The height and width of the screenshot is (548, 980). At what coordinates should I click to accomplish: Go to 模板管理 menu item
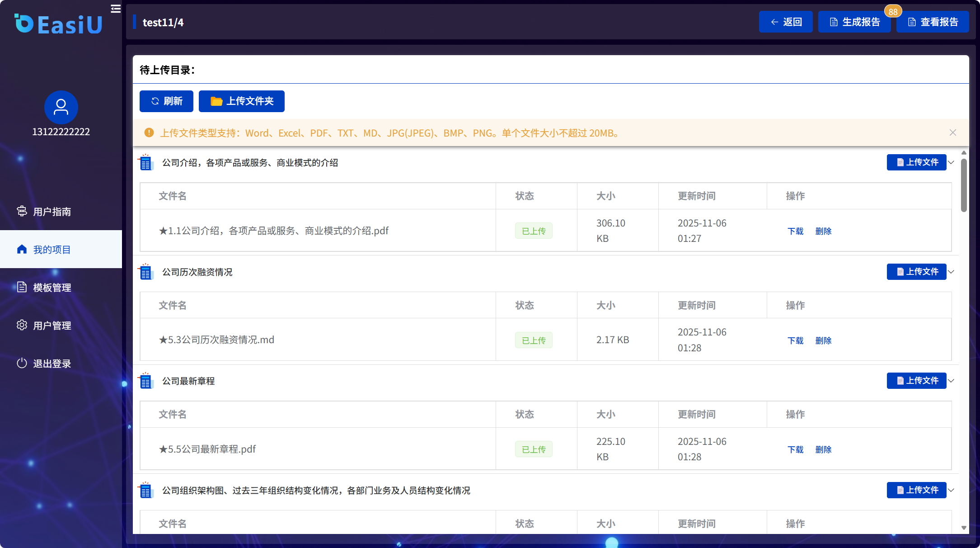click(52, 288)
